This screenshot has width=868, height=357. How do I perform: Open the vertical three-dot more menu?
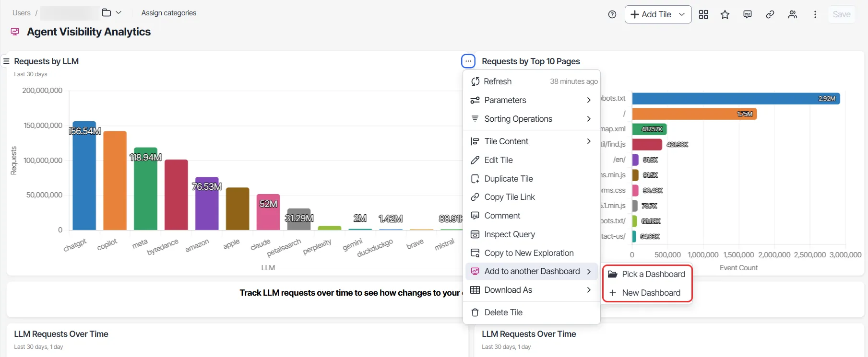815,14
